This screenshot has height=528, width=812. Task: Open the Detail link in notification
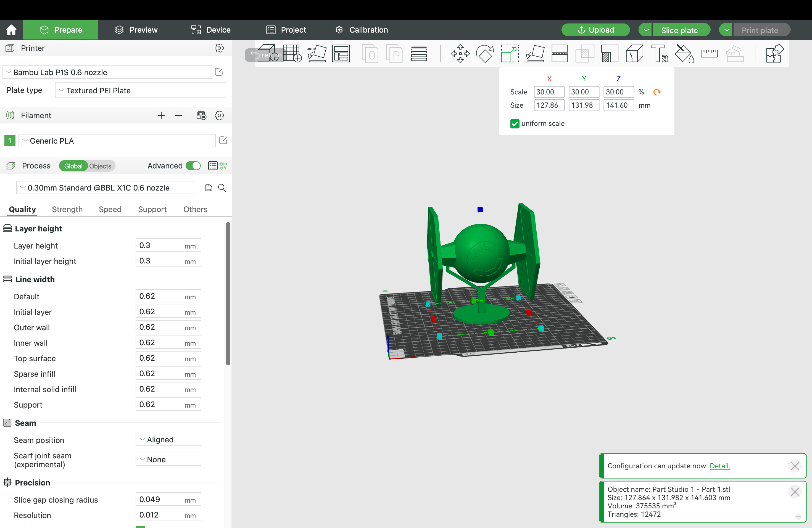tap(720, 466)
